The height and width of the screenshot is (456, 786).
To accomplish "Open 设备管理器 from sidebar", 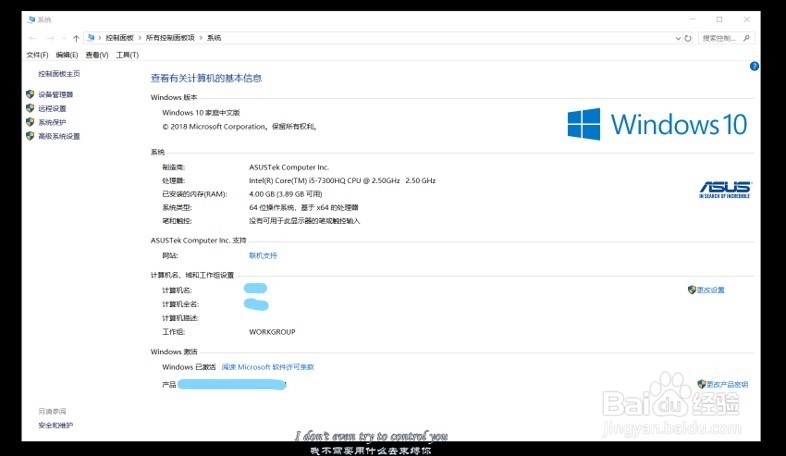I will tap(56, 94).
